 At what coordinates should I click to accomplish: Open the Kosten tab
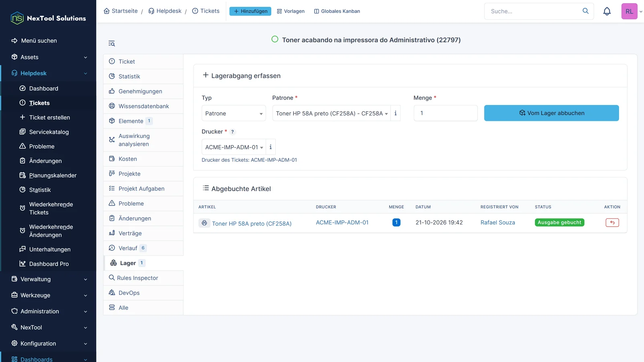tap(143, 159)
